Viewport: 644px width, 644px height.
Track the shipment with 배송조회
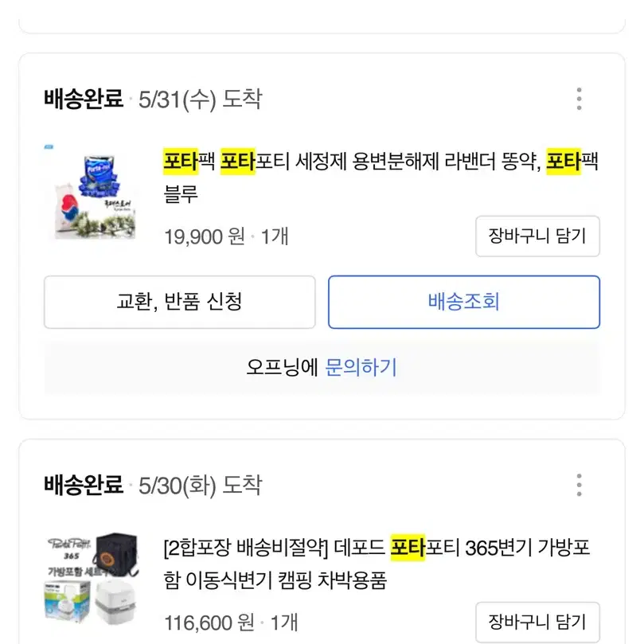pos(464,302)
